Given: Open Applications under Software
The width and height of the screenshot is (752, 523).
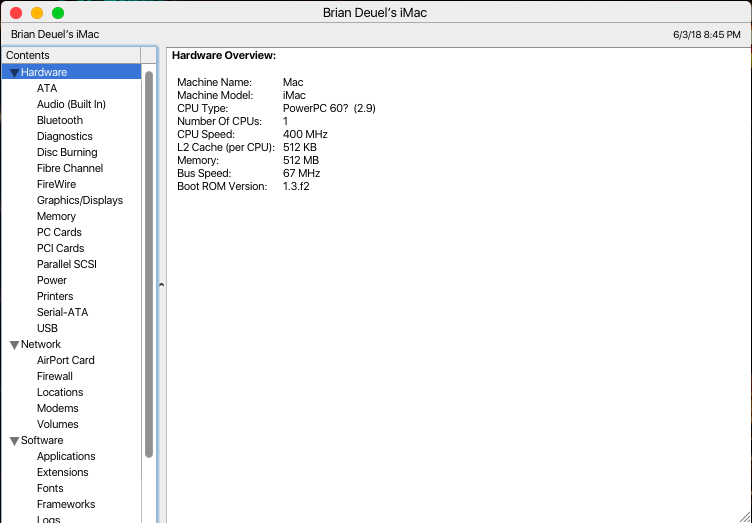Looking at the screenshot, I should tap(66, 456).
